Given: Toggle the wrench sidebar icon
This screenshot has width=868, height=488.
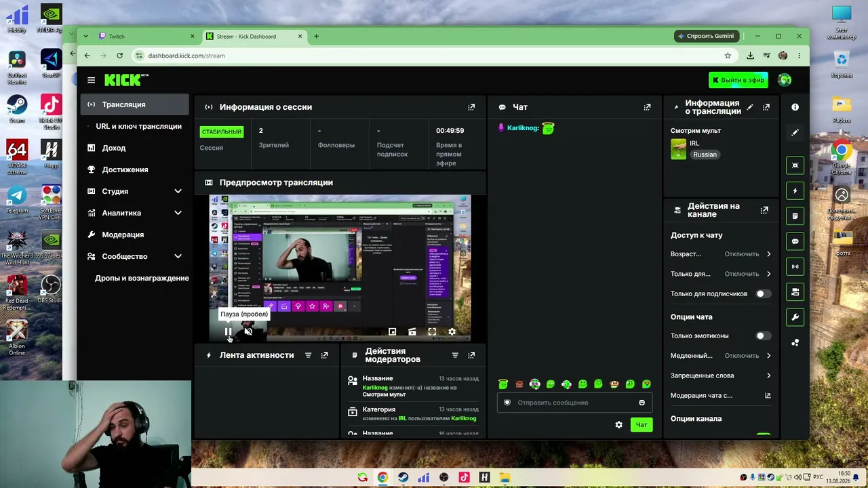Looking at the screenshot, I should click(795, 317).
